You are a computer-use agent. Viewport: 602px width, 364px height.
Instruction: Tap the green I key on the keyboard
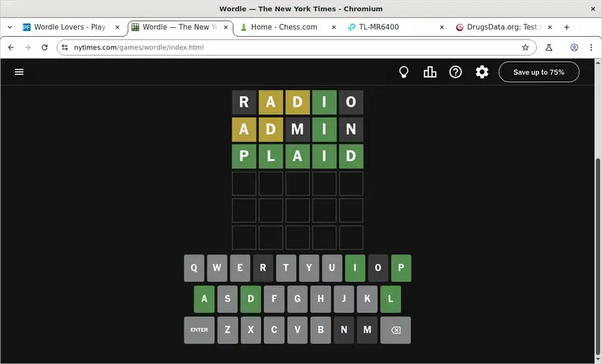[x=355, y=268]
